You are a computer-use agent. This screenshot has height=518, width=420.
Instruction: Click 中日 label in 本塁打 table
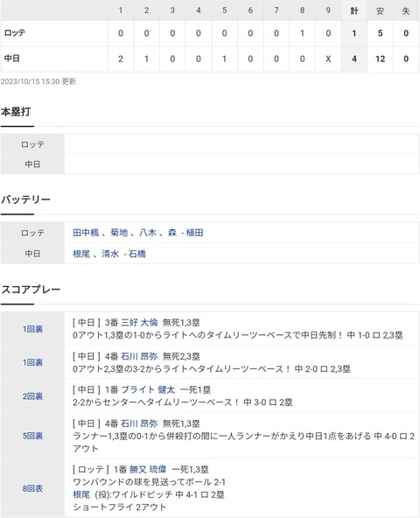[32, 164]
